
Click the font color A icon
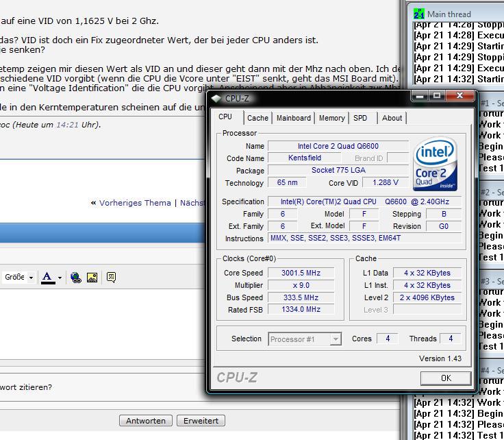tap(47, 278)
